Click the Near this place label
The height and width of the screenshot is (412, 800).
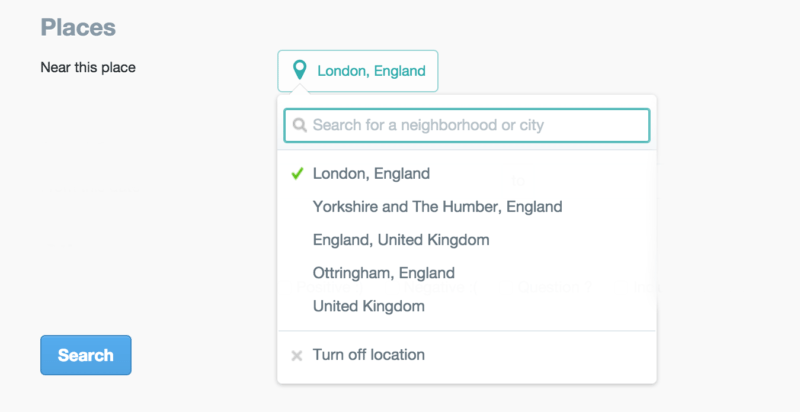(x=88, y=67)
